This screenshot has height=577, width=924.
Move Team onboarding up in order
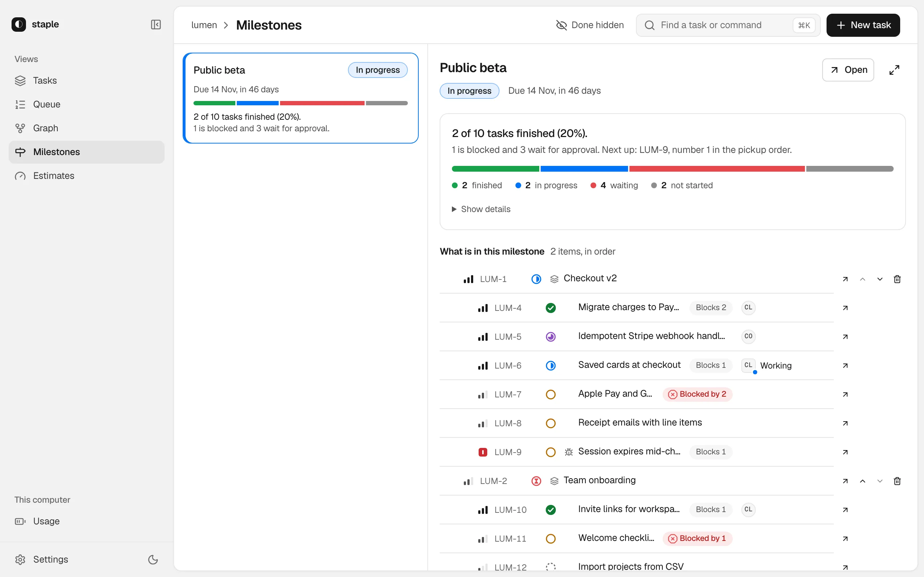[863, 481]
